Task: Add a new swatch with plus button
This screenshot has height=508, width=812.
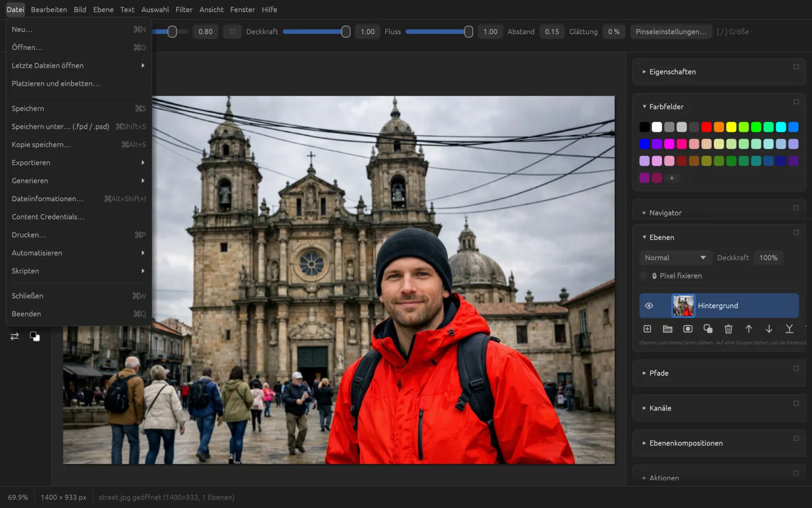Action: [671, 178]
